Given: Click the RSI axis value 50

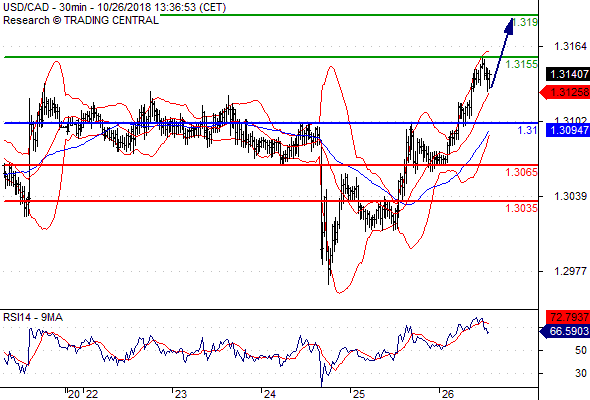Looking at the screenshot, I should pos(581,350).
